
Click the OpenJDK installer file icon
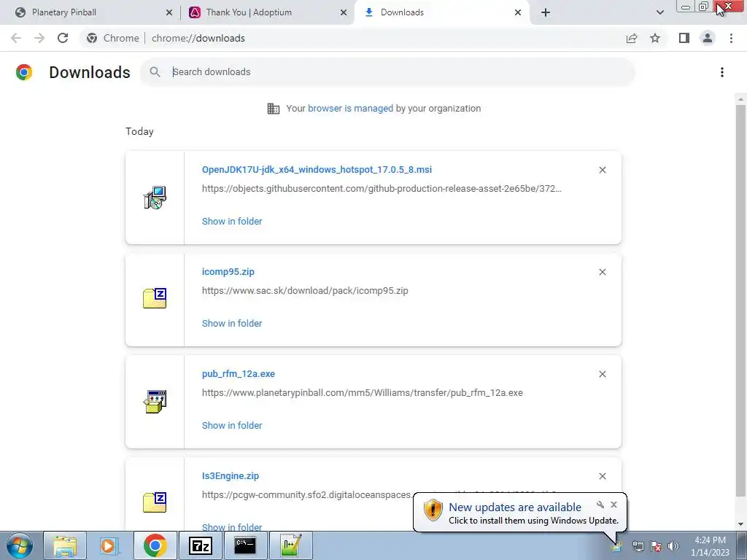(155, 198)
